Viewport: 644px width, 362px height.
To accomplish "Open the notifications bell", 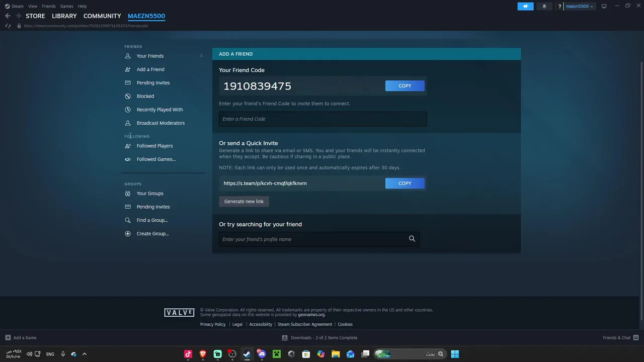I will [544, 6].
